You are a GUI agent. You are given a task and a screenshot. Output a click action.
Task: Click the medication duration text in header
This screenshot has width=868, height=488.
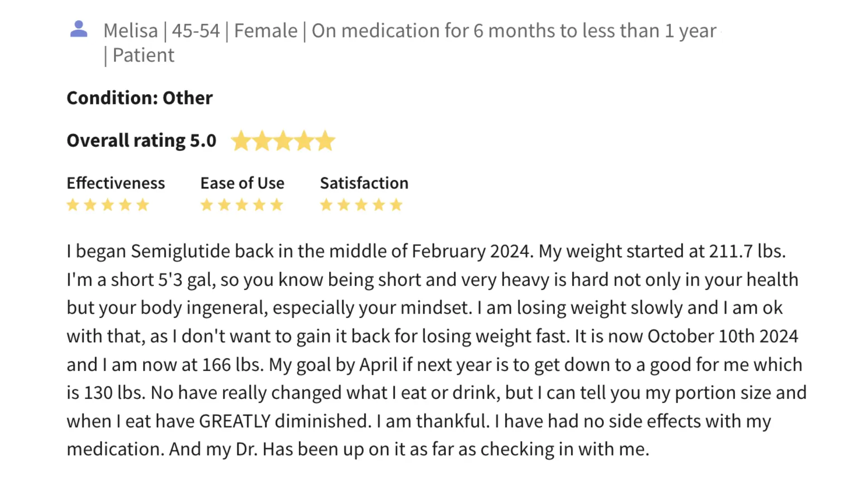click(x=514, y=31)
